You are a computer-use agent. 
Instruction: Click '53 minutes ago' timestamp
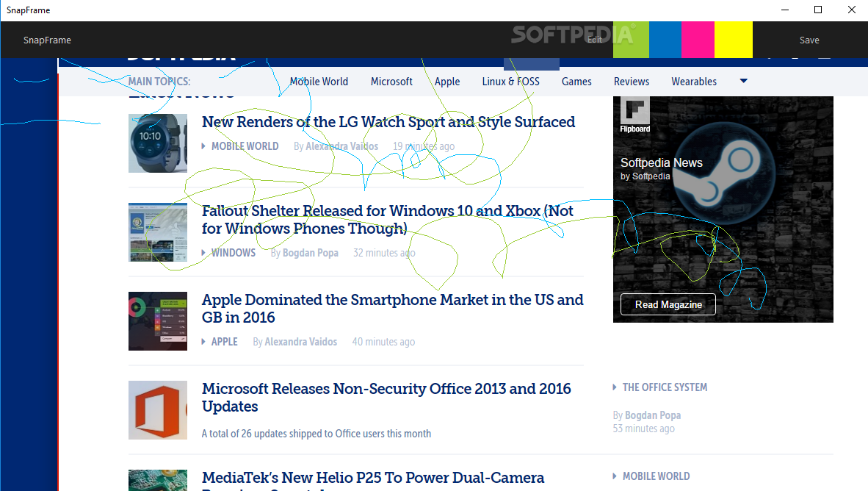(643, 429)
